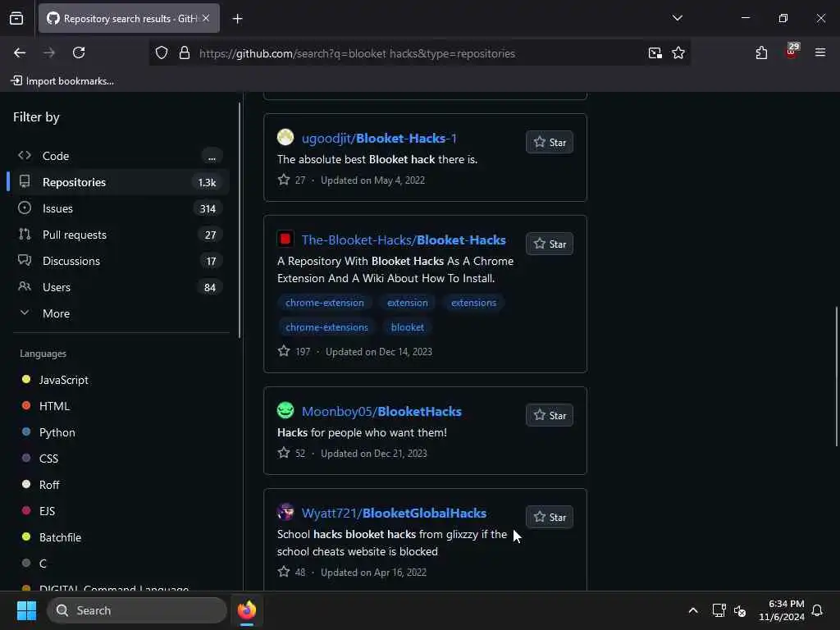
Task: Filter results by Users
Action: (119, 287)
